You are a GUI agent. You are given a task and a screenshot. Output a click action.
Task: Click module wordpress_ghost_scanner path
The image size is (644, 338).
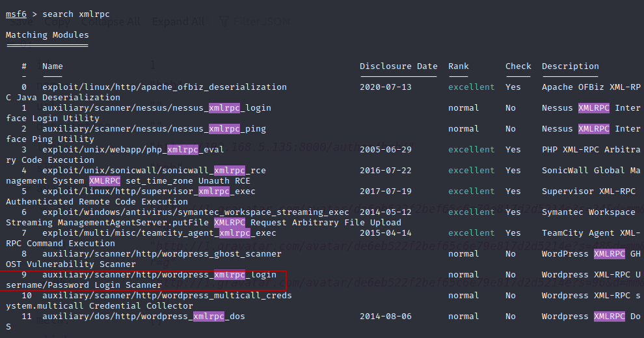[x=162, y=254]
